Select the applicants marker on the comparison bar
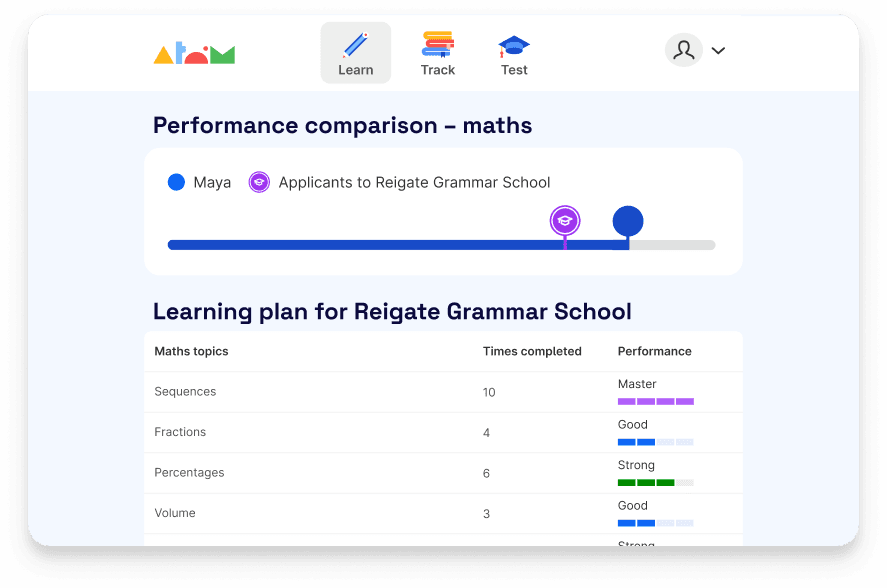 coord(564,219)
